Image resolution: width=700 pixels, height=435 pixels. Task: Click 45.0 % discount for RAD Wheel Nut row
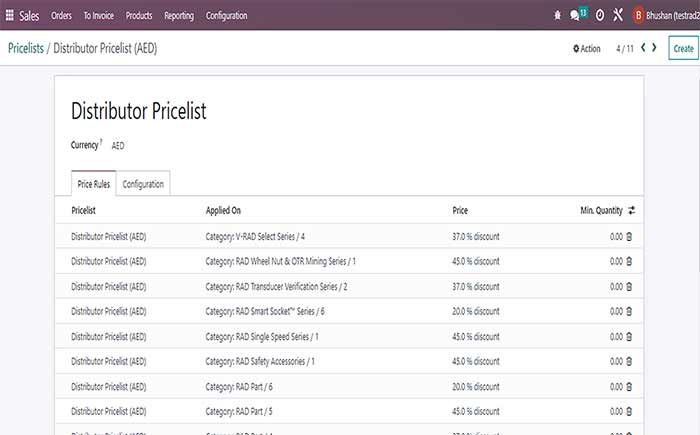pos(475,261)
